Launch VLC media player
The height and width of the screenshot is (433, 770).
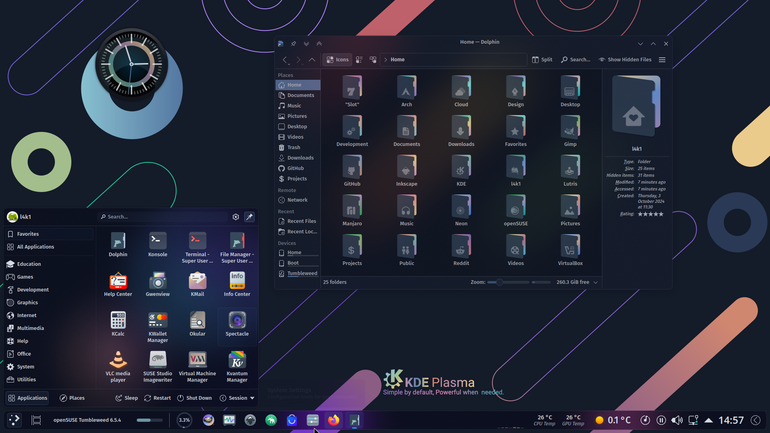coord(118,367)
